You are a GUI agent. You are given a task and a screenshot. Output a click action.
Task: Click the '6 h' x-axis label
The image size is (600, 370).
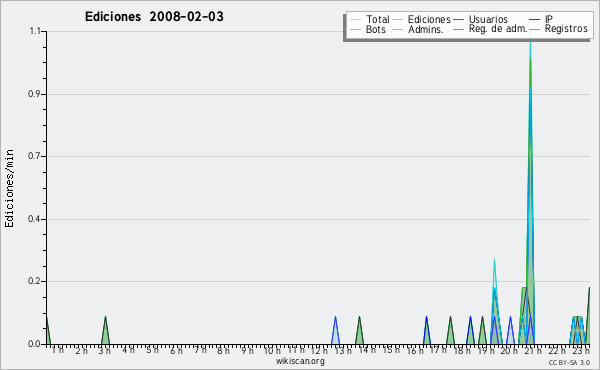point(176,350)
